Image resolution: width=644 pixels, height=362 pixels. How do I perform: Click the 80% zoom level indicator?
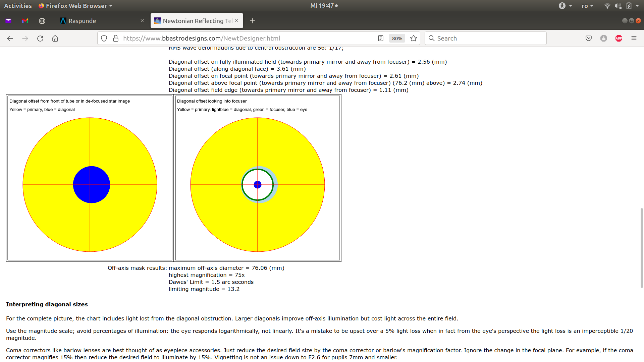coord(397,38)
